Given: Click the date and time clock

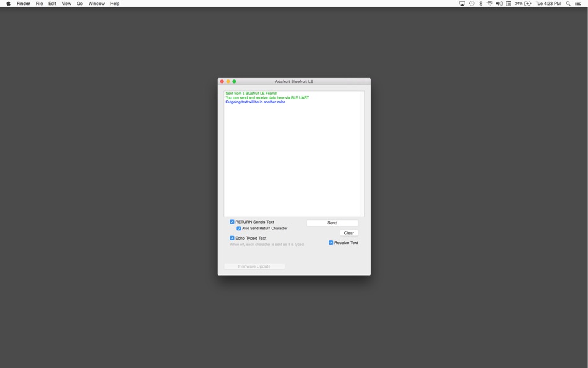Looking at the screenshot, I should 548,3.
